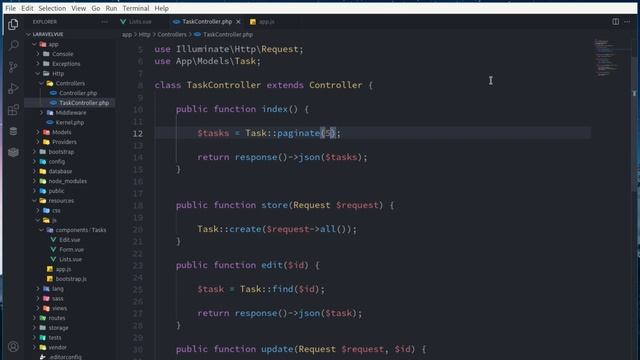This screenshot has height=360, width=640.
Task: Expand the bootstrap folder
Action: (x=61, y=152)
